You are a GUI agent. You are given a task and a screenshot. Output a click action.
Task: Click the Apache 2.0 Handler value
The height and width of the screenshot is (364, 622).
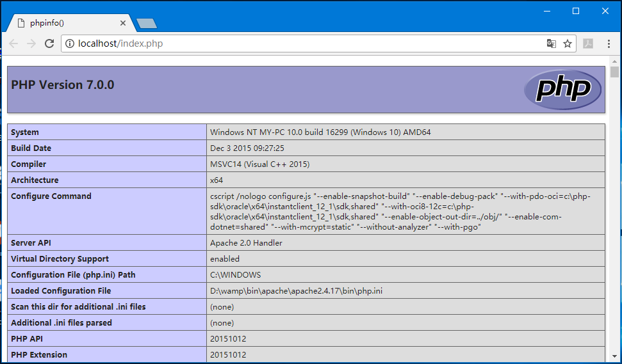(x=247, y=243)
